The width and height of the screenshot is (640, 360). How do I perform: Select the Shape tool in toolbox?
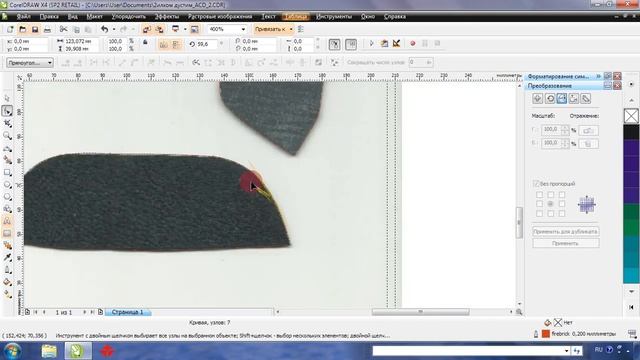[x=7, y=111]
